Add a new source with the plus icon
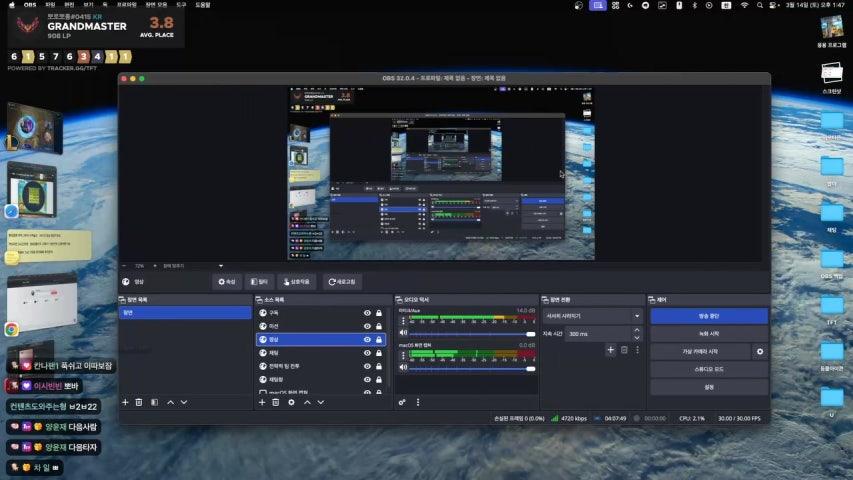The image size is (853, 480). click(x=262, y=402)
